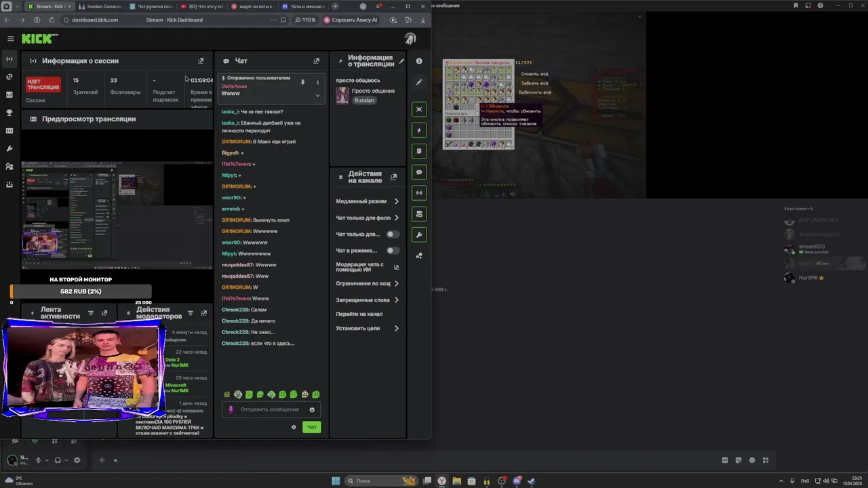Open the pinned message three-dot menu
The height and width of the screenshot is (488, 868).
tap(317, 82)
